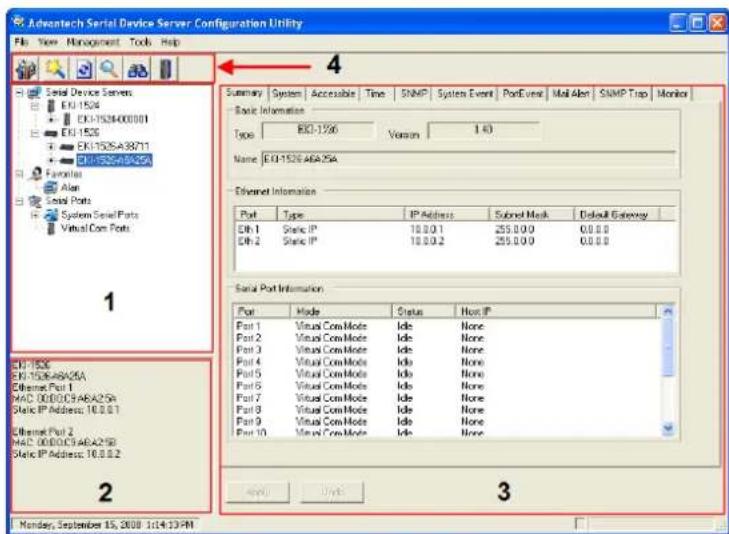Click the Mode column header in serial ports
The width and height of the screenshot is (729, 534).
click(341, 311)
